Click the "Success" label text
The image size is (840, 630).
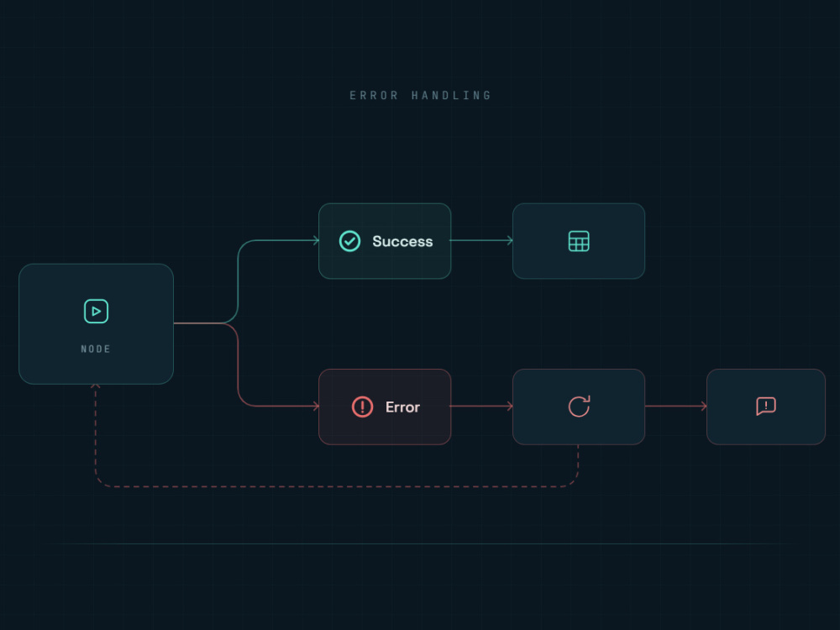point(402,242)
